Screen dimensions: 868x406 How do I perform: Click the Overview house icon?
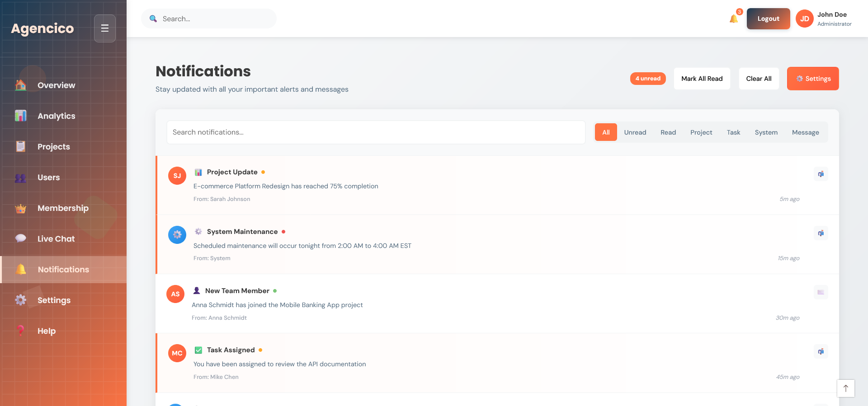point(21,85)
